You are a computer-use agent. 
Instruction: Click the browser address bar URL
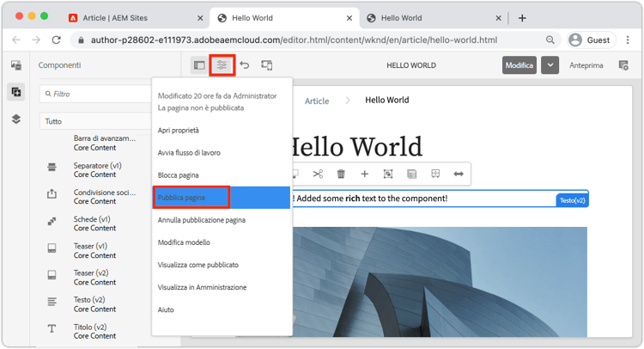click(294, 40)
